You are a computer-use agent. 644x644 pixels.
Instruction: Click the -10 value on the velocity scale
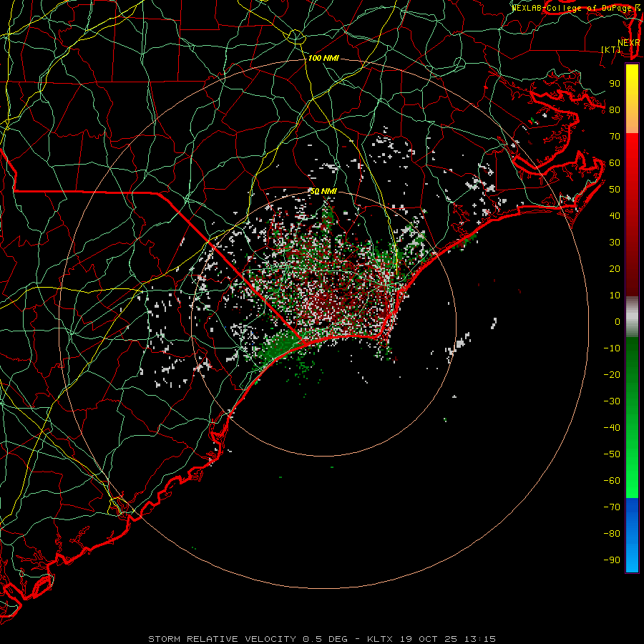(x=612, y=348)
